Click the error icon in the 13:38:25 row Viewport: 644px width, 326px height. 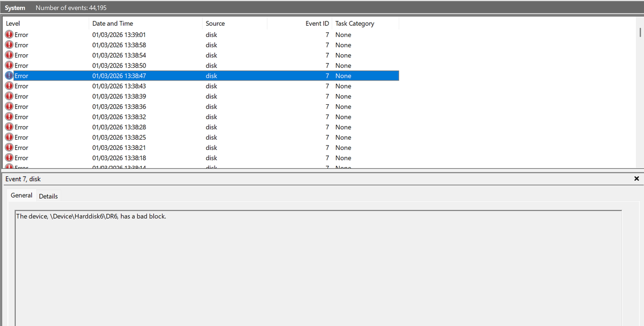[x=9, y=137]
